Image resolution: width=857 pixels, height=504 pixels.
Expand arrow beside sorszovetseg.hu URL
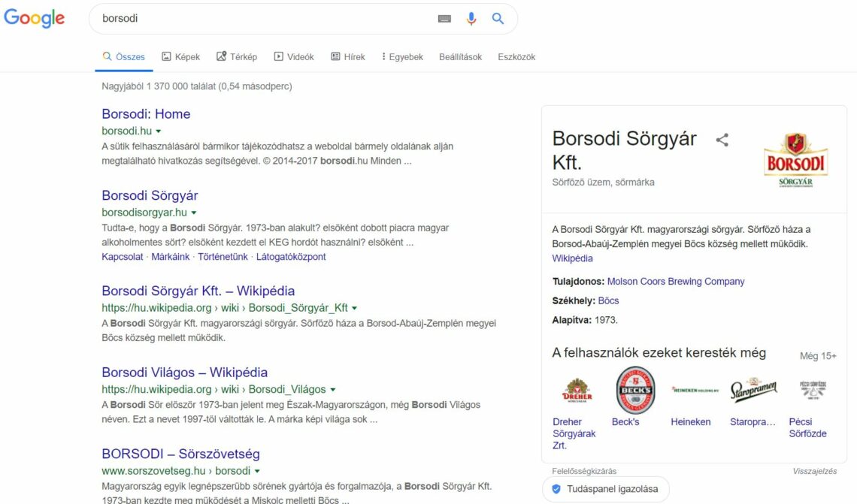(257, 471)
